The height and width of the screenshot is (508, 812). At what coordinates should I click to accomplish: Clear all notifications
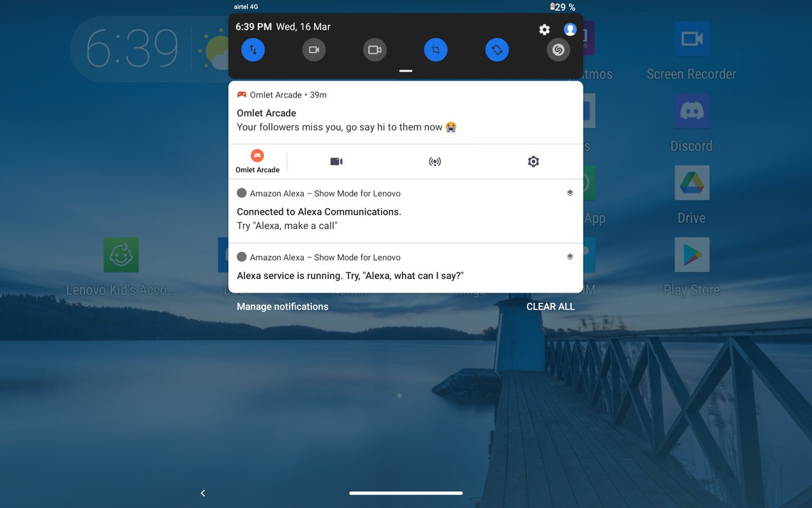(x=550, y=307)
